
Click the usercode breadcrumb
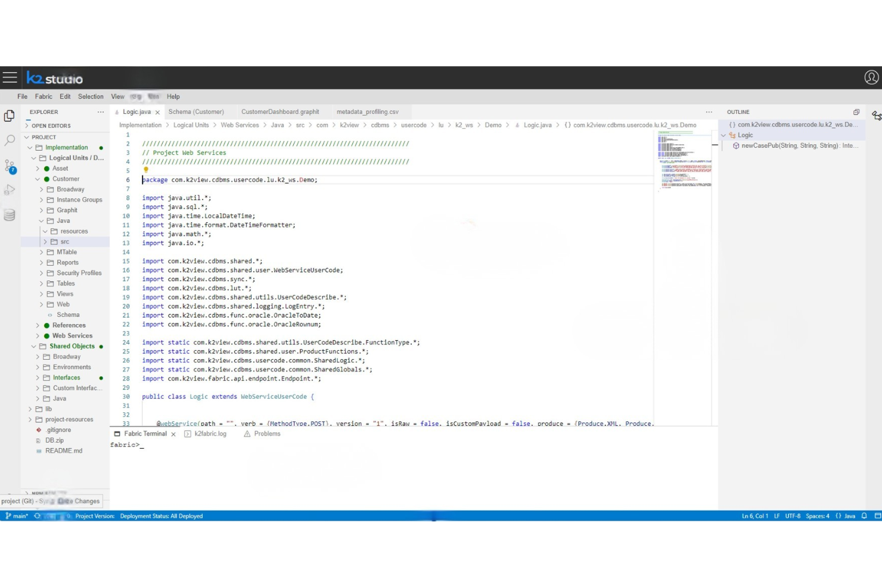[x=414, y=125]
